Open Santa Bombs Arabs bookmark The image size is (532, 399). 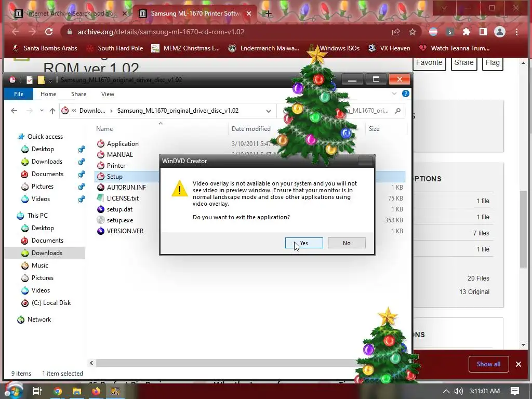click(46, 48)
